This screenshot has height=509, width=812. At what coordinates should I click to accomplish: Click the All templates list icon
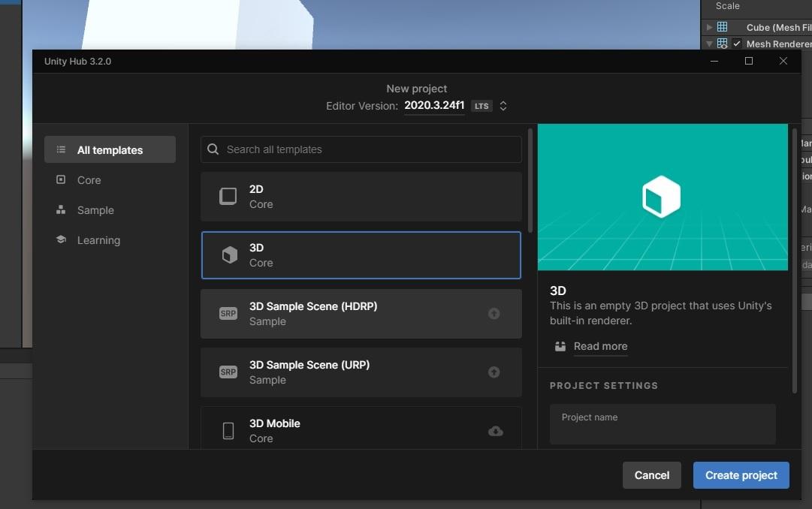(x=61, y=149)
